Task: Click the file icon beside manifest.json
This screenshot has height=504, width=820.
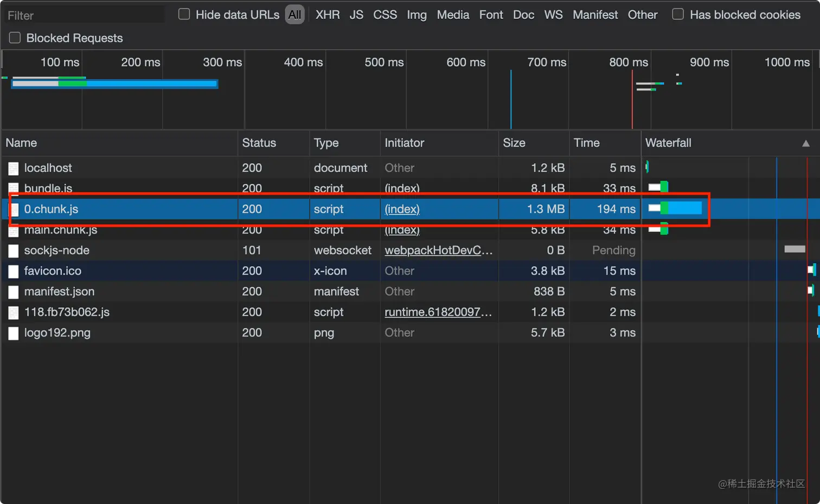Action: 14,292
